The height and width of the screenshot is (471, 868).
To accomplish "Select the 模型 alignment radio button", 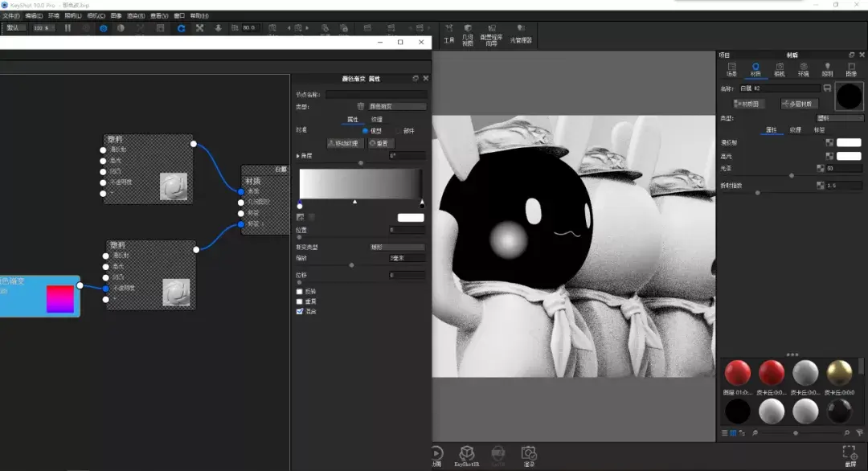I will [x=365, y=131].
